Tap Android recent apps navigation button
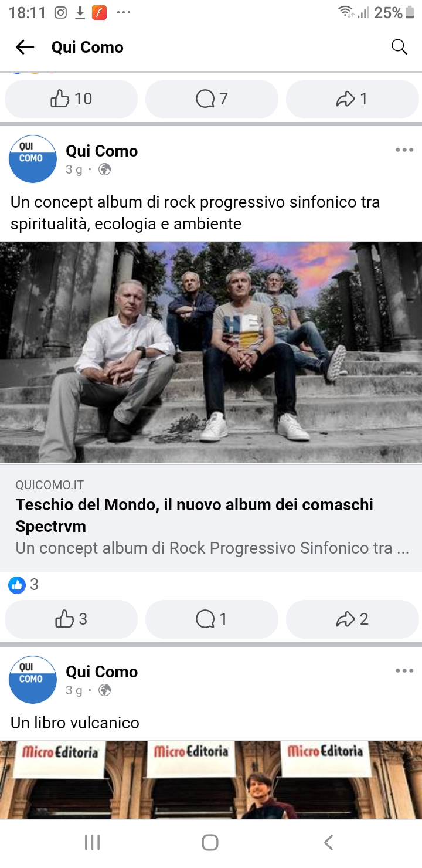 click(92, 843)
